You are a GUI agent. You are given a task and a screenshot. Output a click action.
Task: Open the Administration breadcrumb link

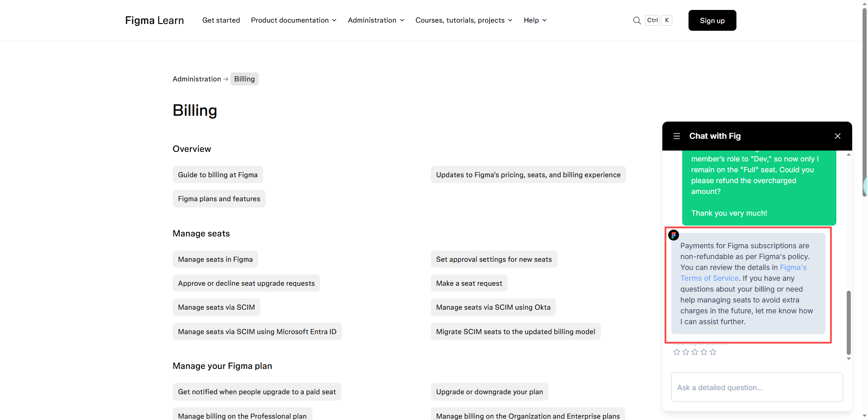click(197, 79)
